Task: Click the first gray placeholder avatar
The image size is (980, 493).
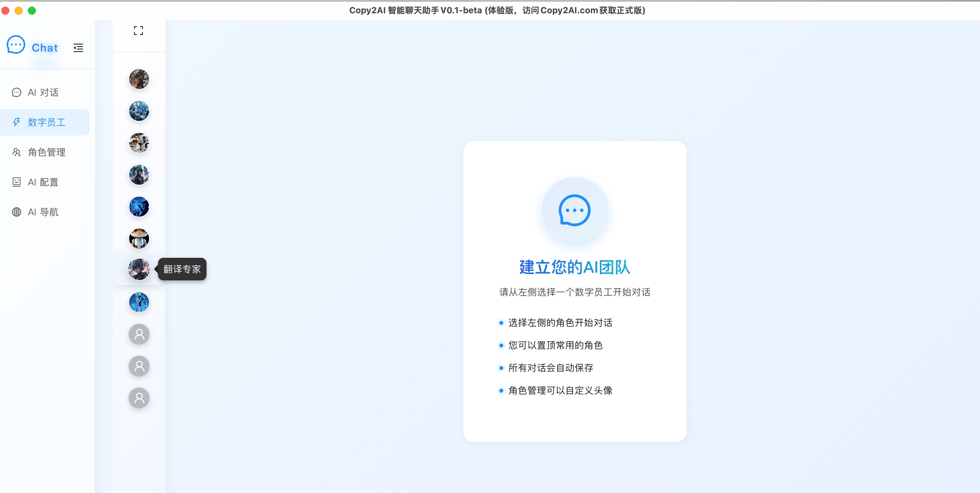Action: tap(139, 334)
